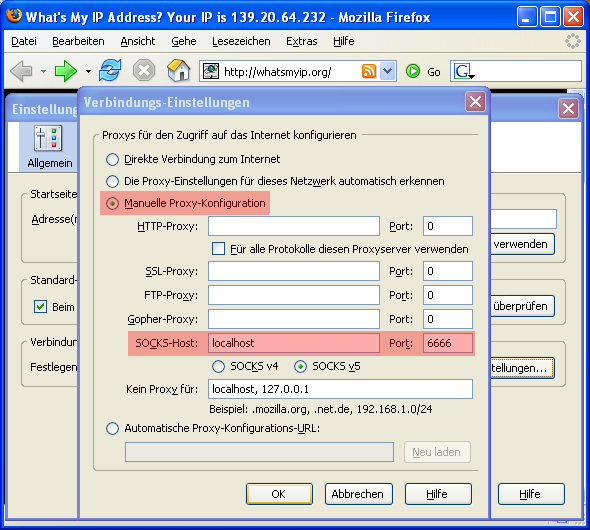Image resolution: width=590 pixels, height=530 pixels.
Task: Close the Verbindungs-Einstellungen dialog
Action: [476, 102]
